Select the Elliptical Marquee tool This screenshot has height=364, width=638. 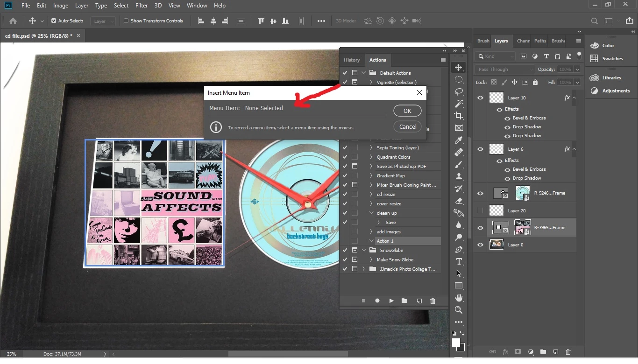tap(459, 80)
